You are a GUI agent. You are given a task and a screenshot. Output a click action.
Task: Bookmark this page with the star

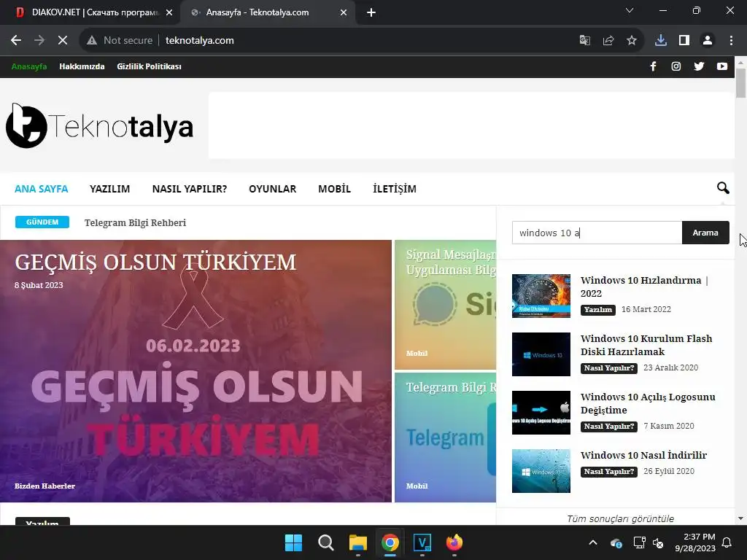pyautogui.click(x=632, y=41)
